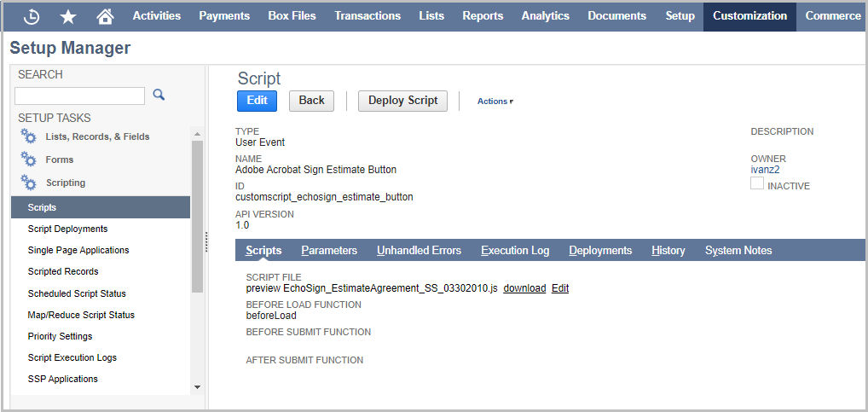The height and width of the screenshot is (412, 868).
Task: Open the Execution Log tab
Action: tap(515, 250)
